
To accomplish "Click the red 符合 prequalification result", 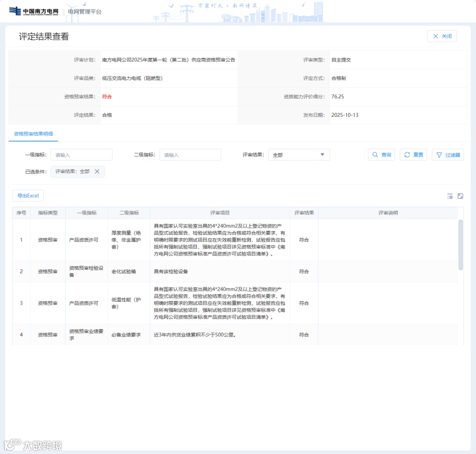I will click(x=107, y=97).
